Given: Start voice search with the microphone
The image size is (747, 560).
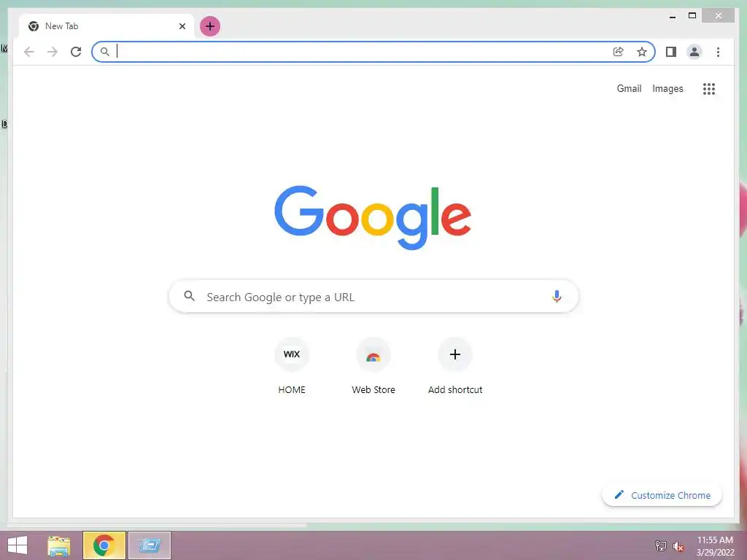Looking at the screenshot, I should coord(556,296).
